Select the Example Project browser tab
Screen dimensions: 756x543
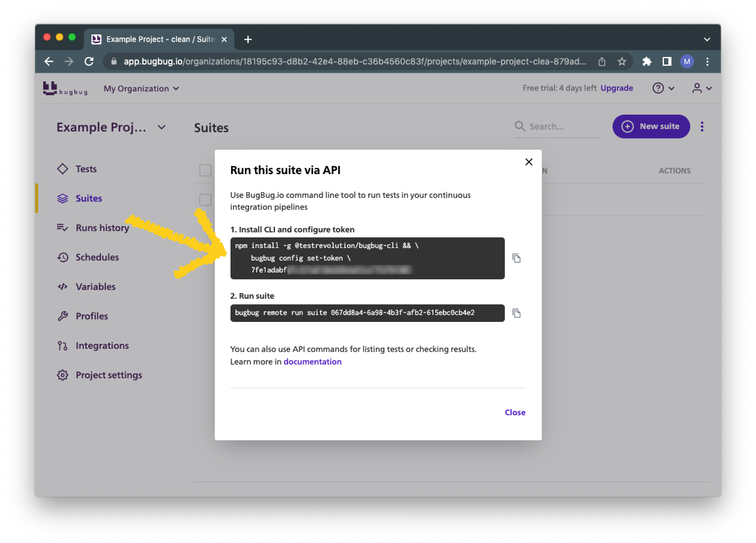(159, 39)
